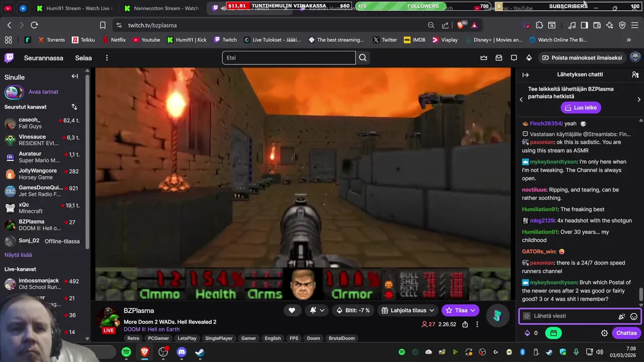Switch to Nannecotton Stream browser tab
644x362 pixels.
[x=162, y=8]
